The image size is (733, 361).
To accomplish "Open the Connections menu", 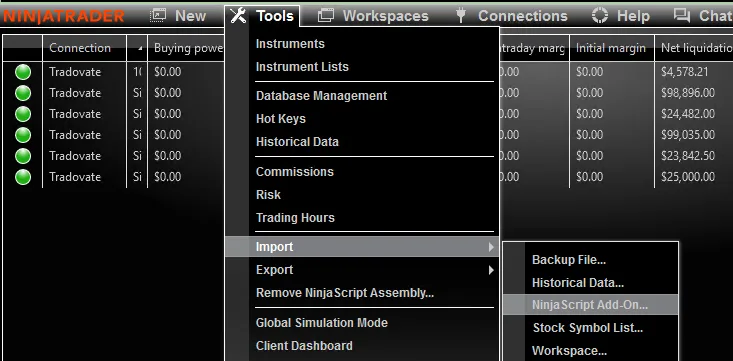I will [x=523, y=16].
